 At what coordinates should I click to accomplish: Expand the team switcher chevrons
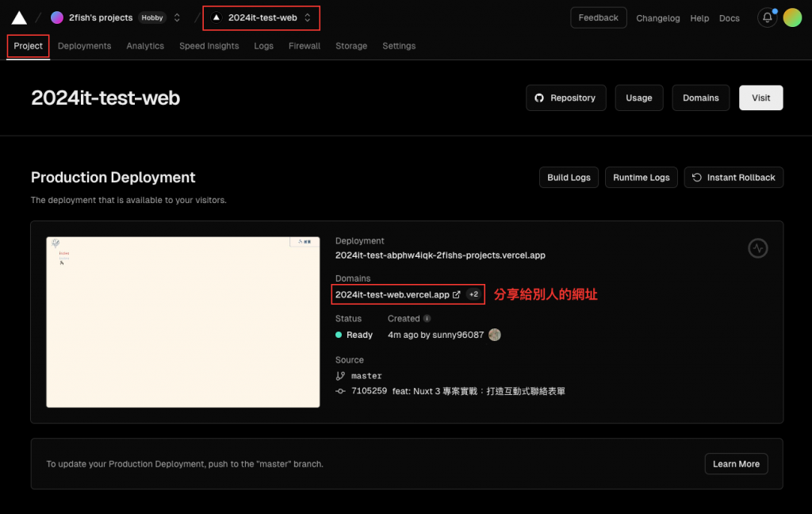[x=177, y=17]
